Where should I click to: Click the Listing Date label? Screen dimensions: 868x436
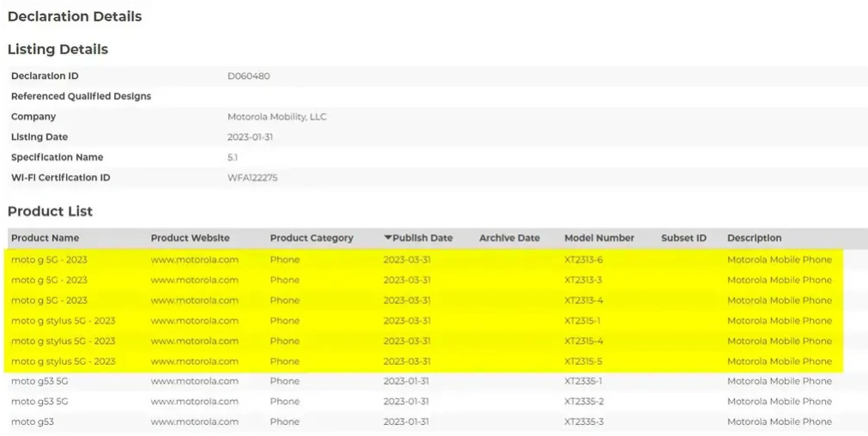pos(39,136)
